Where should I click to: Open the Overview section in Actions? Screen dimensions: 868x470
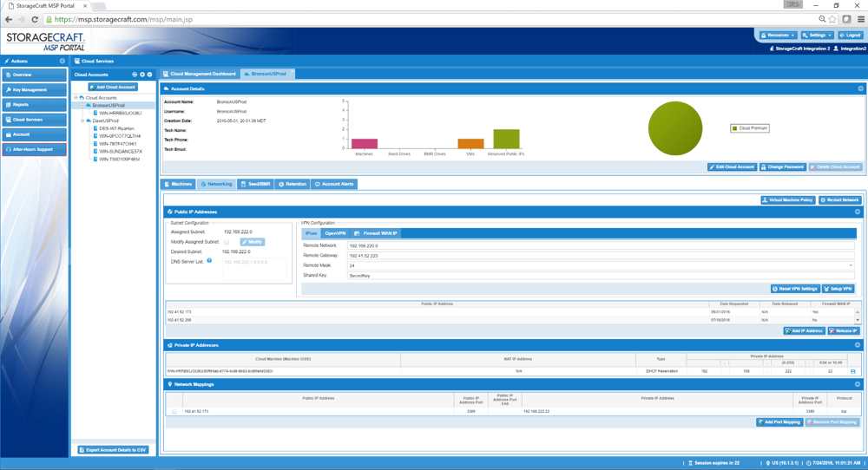pos(35,75)
